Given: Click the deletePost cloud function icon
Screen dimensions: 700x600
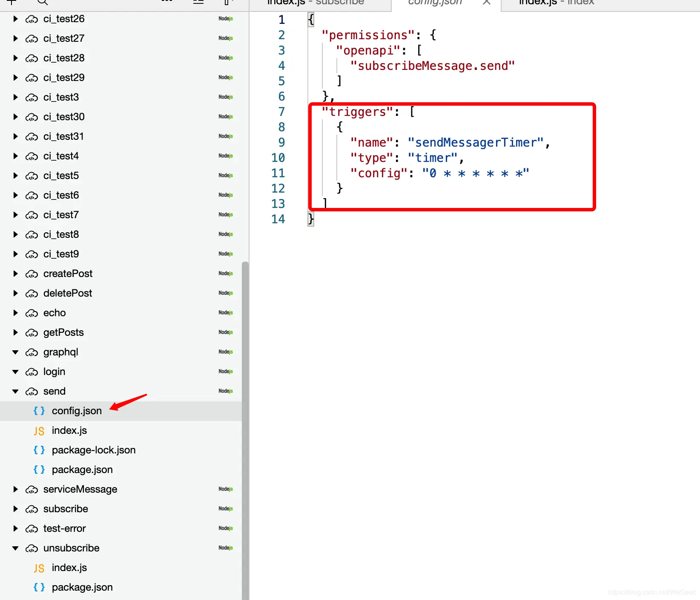Looking at the screenshot, I should pos(32,294).
